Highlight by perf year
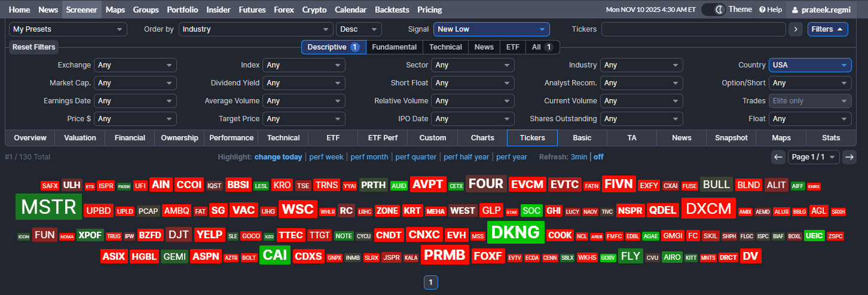The height and width of the screenshot is (295, 868). [x=512, y=157]
